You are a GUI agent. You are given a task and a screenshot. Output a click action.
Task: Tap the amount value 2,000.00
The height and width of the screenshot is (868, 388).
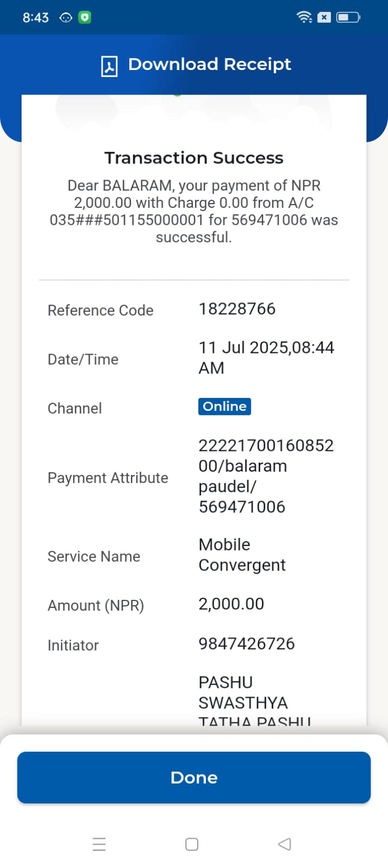(231, 604)
